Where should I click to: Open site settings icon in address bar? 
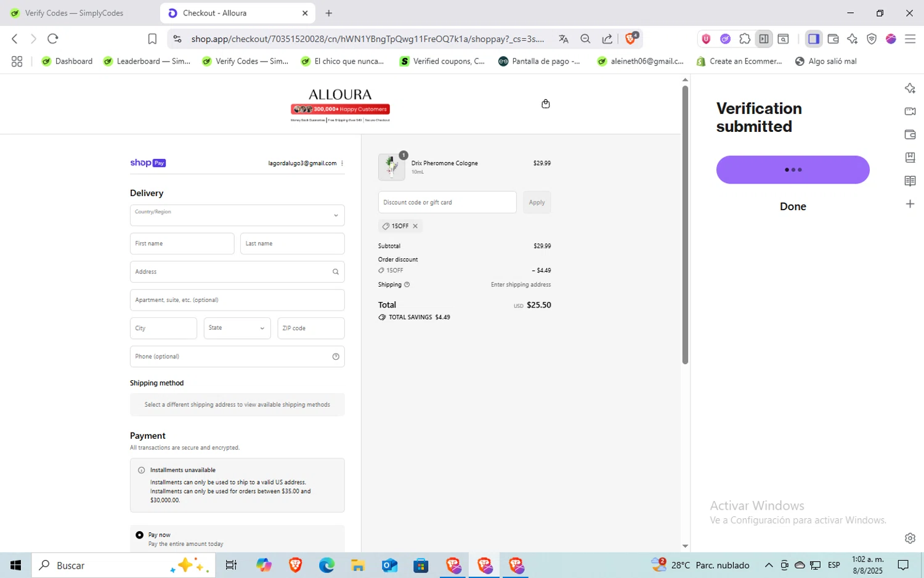point(177,39)
